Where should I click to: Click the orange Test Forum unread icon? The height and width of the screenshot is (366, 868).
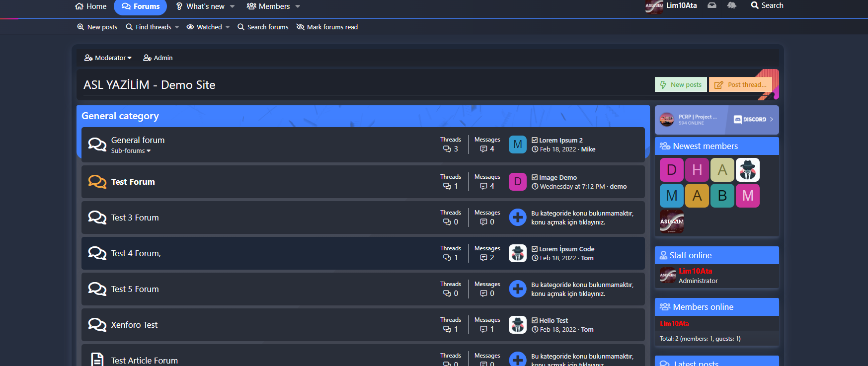[97, 182]
